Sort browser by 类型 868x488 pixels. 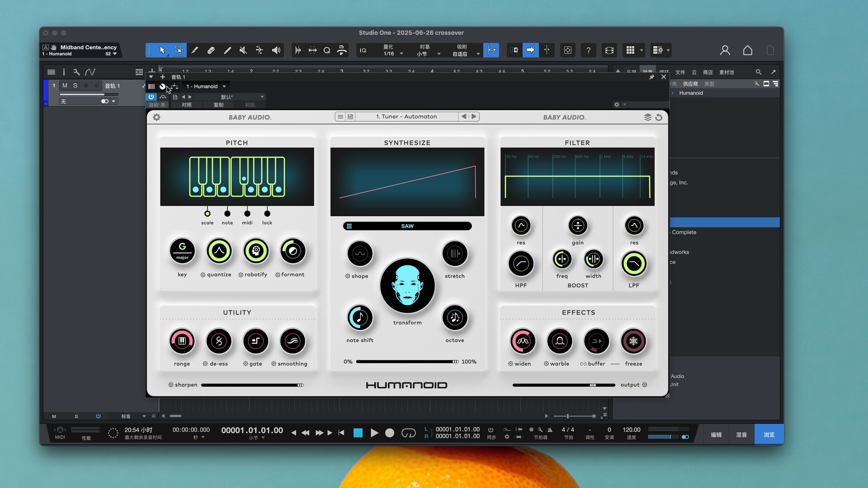[x=709, y=84]
